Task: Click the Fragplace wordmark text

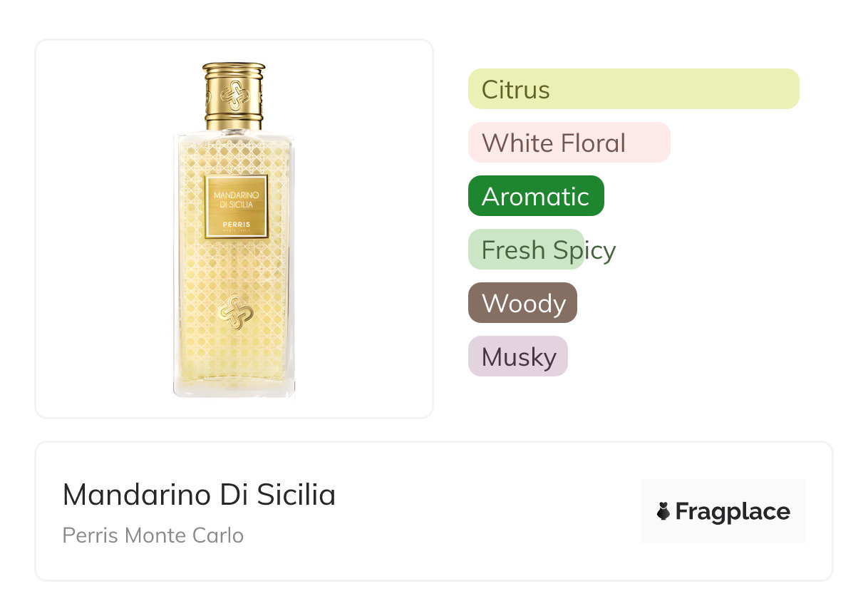Action: click(x=733, y=511)
